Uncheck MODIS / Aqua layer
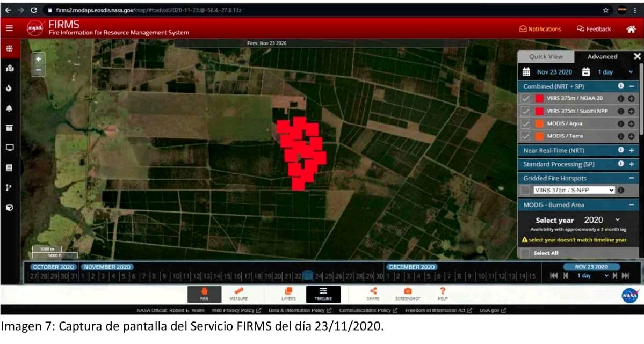 click(525, 123)
